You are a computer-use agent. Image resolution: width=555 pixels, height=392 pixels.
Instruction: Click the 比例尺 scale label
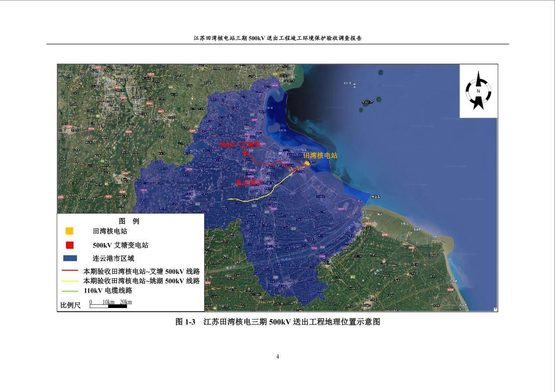[x=70, y=305]
